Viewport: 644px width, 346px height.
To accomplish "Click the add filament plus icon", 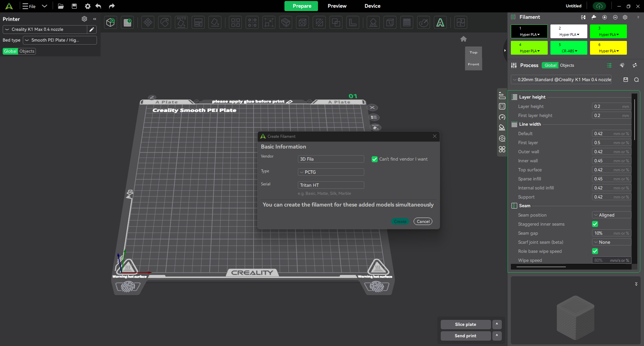I will point(604,17).
